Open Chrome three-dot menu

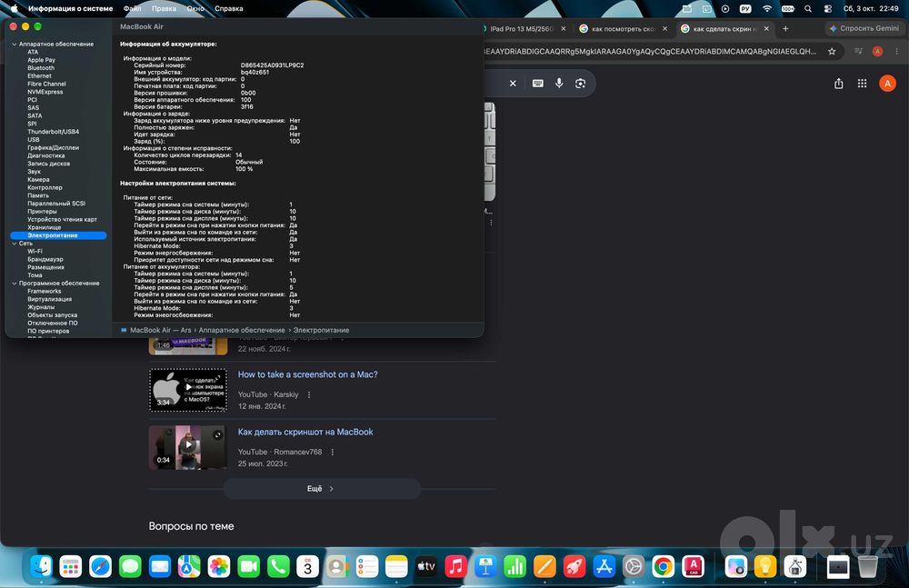pyautogui.click(x=897, y=52)
